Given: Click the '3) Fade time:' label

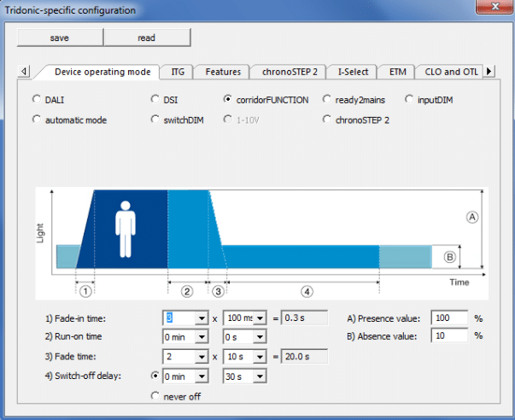Looking at the screenshot, I should [70, 356].
